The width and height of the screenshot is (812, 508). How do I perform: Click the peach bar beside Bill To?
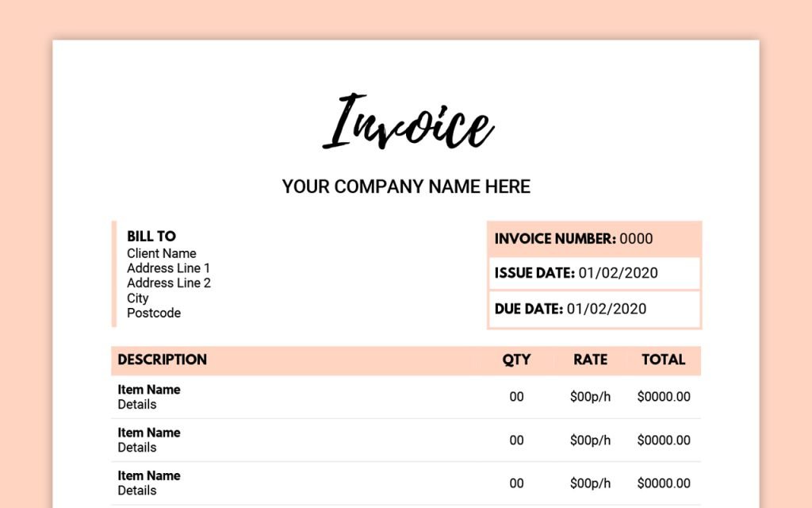tap(114, 274)
